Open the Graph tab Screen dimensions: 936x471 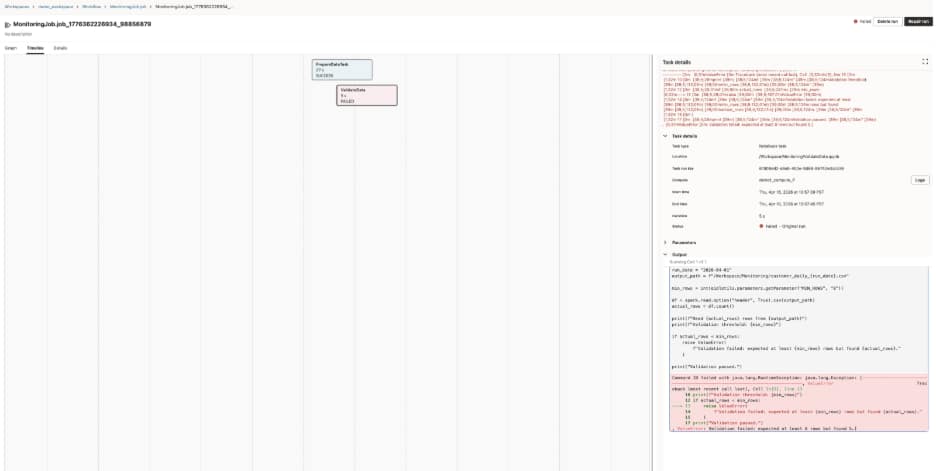coord(11,48)
